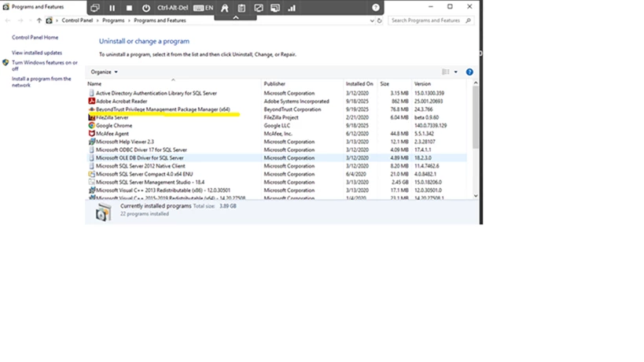This screenshot has width=644, height=362.
Task: Click the 2.45 GB size cell
Action: [400, 182]
